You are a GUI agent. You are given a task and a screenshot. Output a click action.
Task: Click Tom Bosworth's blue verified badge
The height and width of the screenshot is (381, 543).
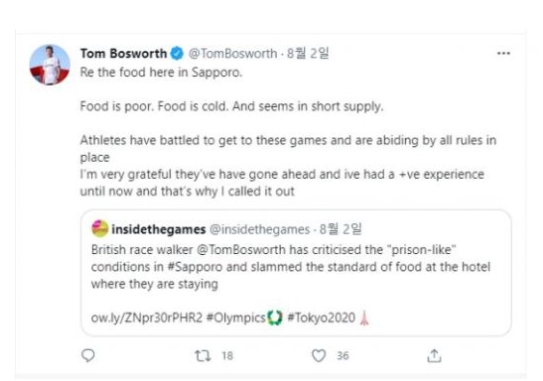pos(177,53)
